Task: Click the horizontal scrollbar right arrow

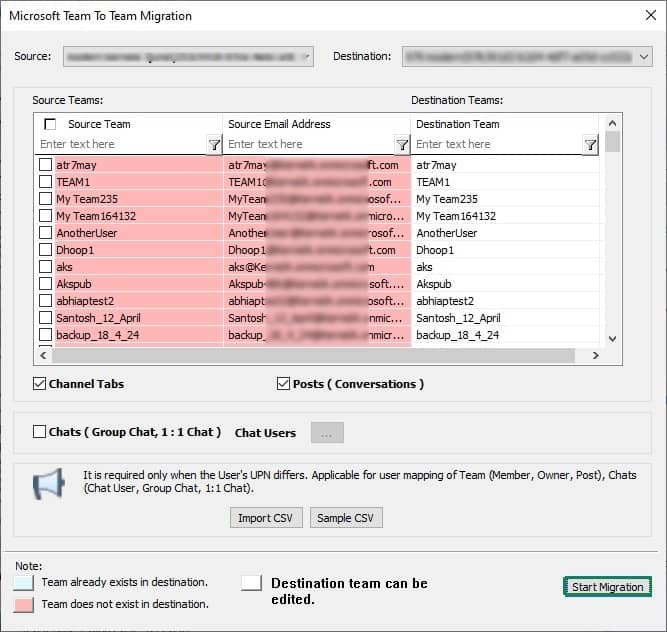Action: tap(596, 355)
